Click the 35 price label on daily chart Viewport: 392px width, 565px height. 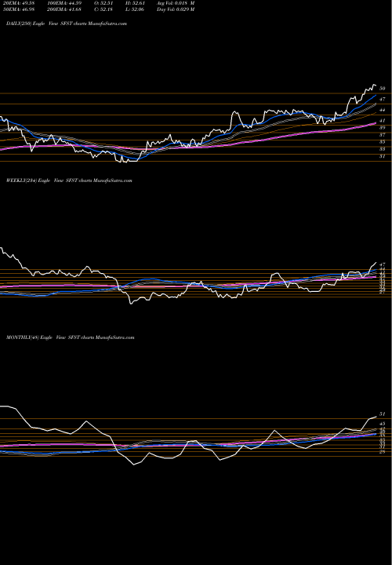click(x=383, y=142)
